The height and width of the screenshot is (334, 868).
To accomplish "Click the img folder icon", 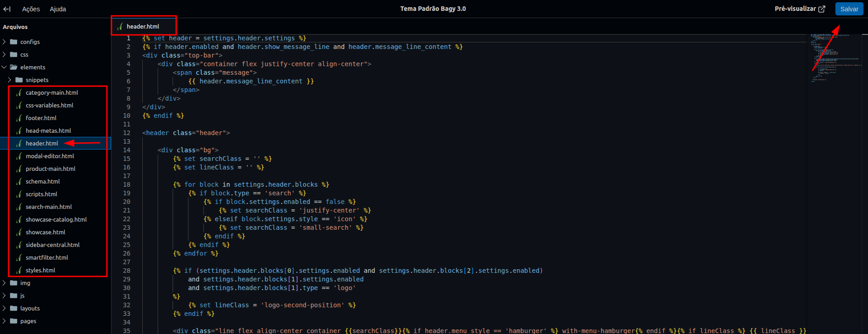I will click(x=14, y=283).
